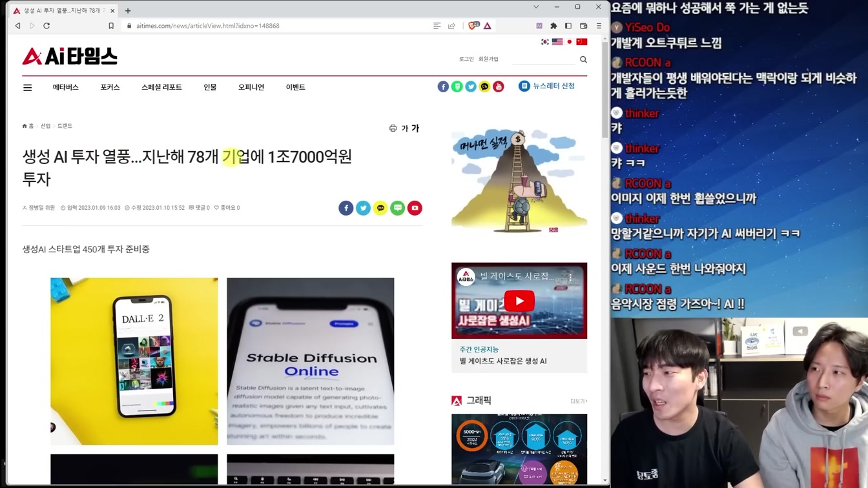Open the green Naver icon in the navigation bar
Viewport: 868px width, 488px height.
(x=457, y=86)
